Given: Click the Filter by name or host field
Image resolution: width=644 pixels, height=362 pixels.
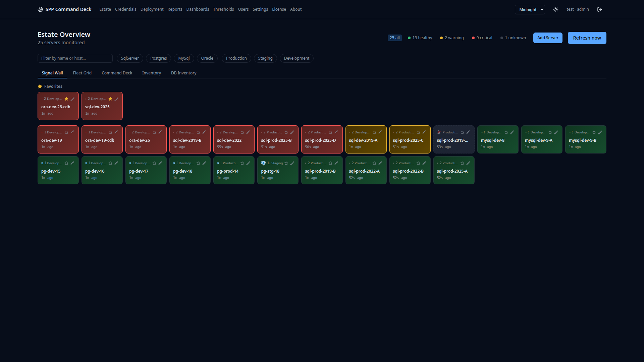Looking at the screenshot, I should click(x=75, y=58).
